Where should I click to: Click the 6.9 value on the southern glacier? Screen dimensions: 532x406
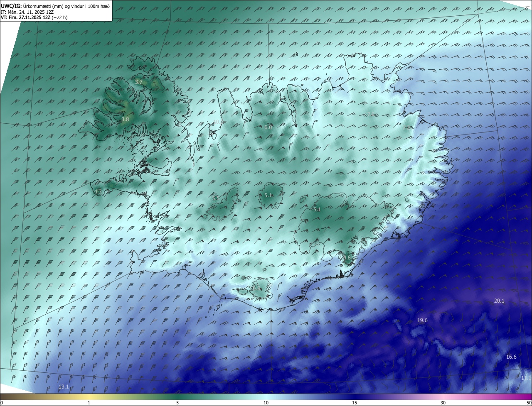click(x=256, y=288)
